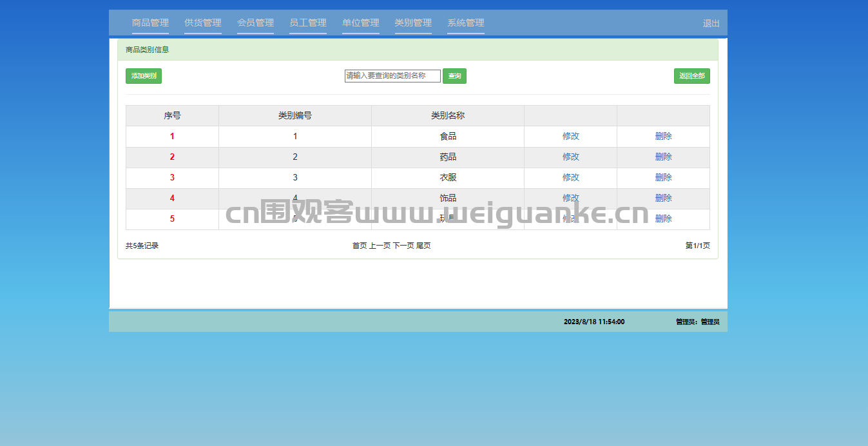The height and width of the screenshot is (446, 868).
Task: Click 删除 for the 衣服 row
Action: point(664,177)
